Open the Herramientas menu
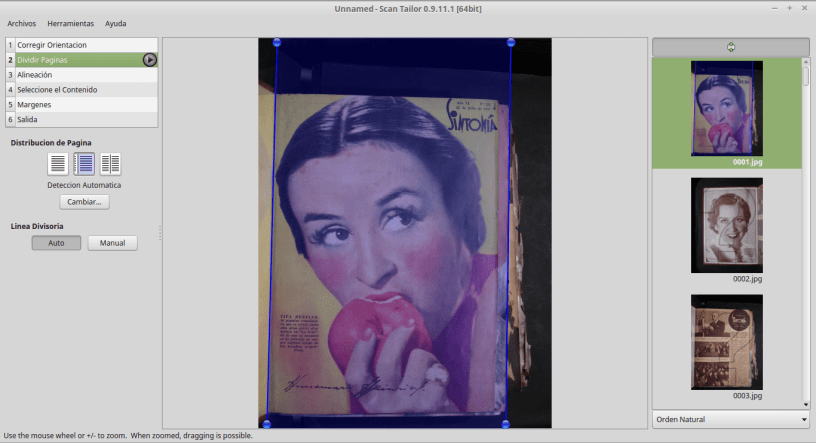Screen dimensions: 816x443 pos(70,23)
